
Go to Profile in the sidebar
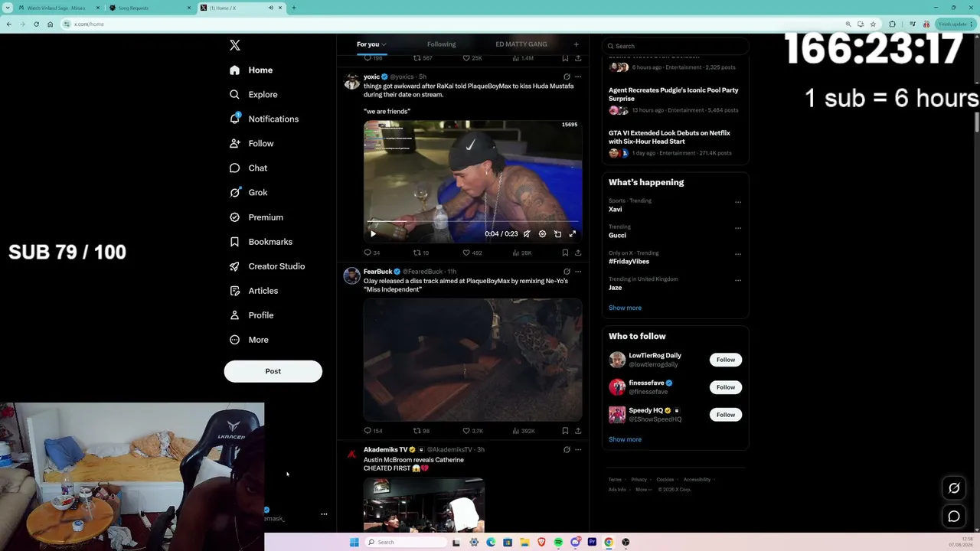click(251, 315)
